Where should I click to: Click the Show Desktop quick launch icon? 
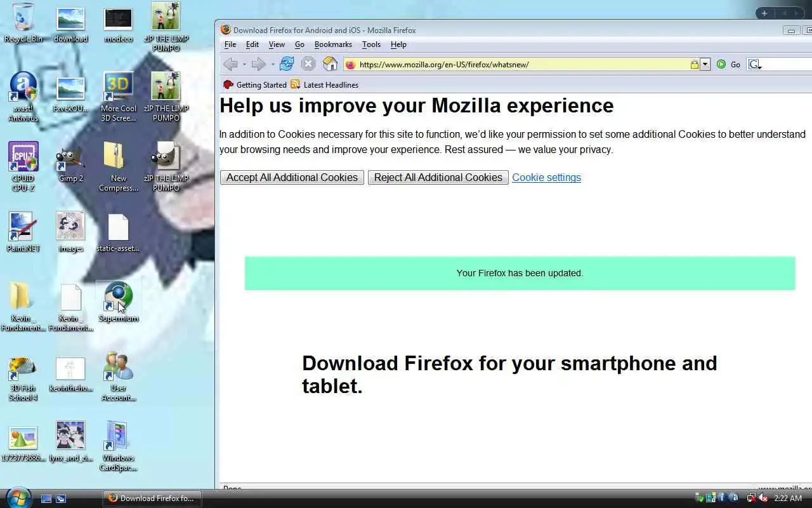46,498
